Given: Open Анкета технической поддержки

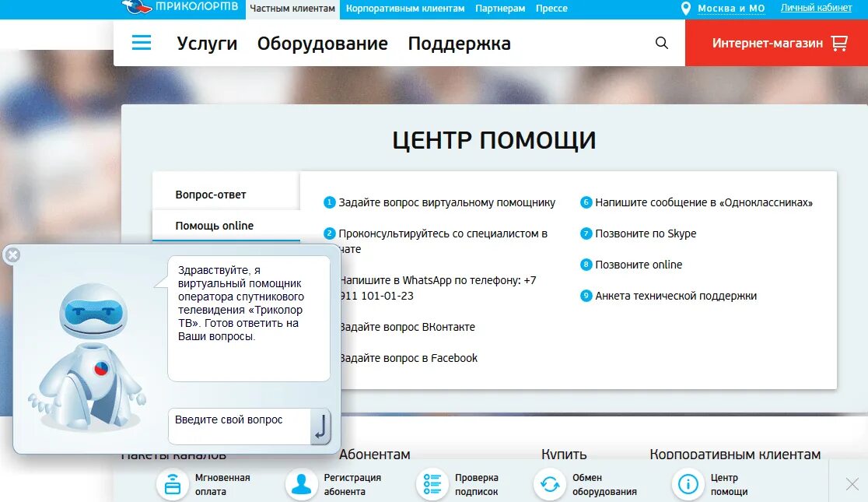Looking at the screenshot, I should (675, 296).
